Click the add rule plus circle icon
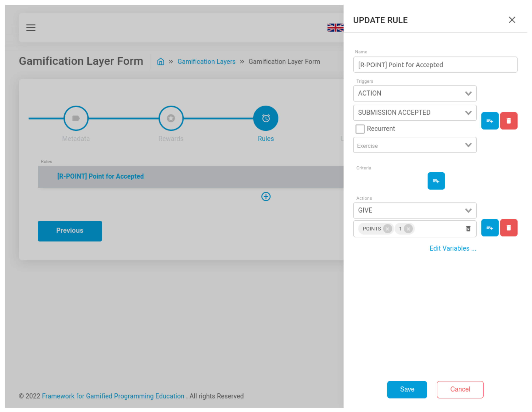Viewport: 532px width, 412px height. point(266,197)
